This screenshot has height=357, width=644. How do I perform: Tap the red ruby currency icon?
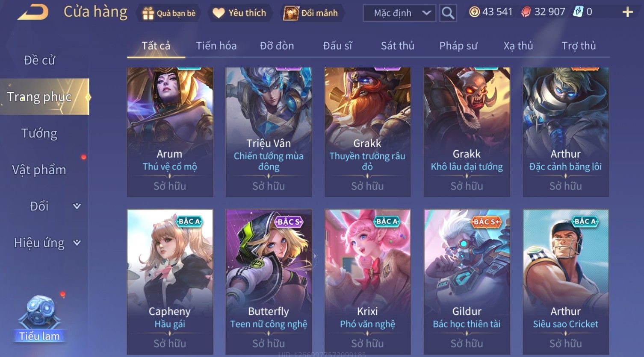[x=526, y=12]
